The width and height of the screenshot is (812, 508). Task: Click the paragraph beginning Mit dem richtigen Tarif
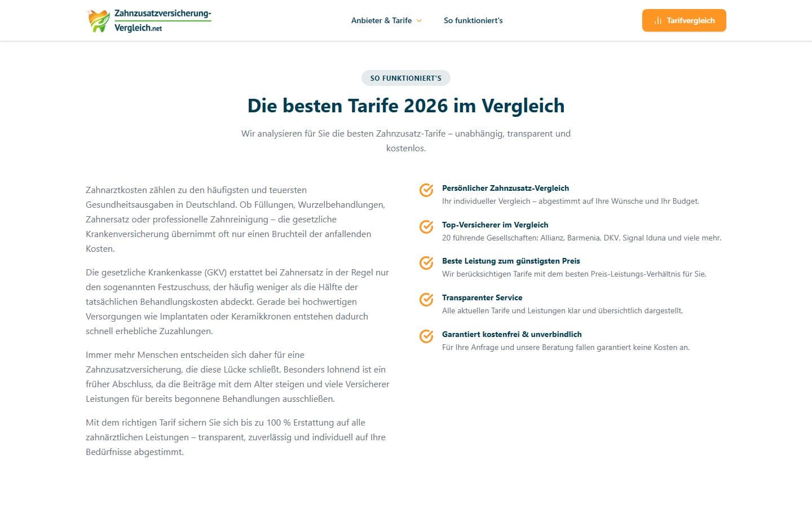click(236, 437)
